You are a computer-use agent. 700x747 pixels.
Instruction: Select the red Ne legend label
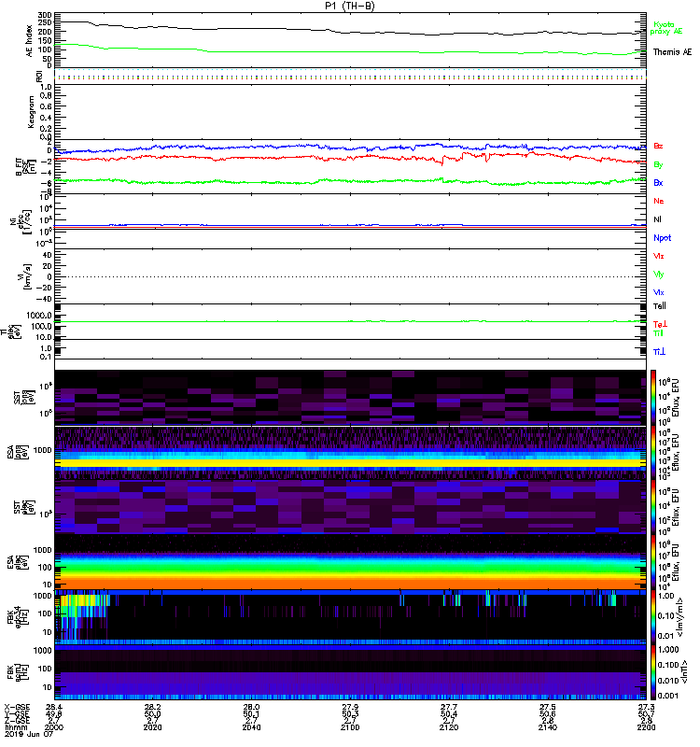(x=659, y=201)
